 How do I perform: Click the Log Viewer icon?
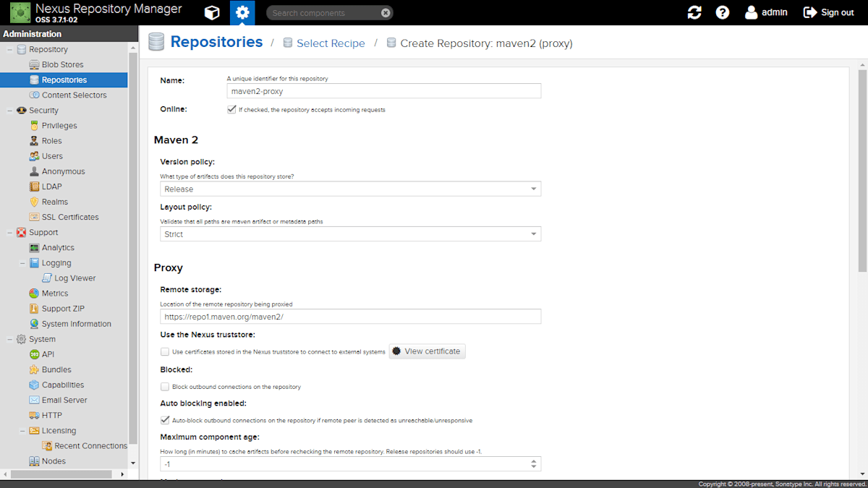[x=47, y=278]
